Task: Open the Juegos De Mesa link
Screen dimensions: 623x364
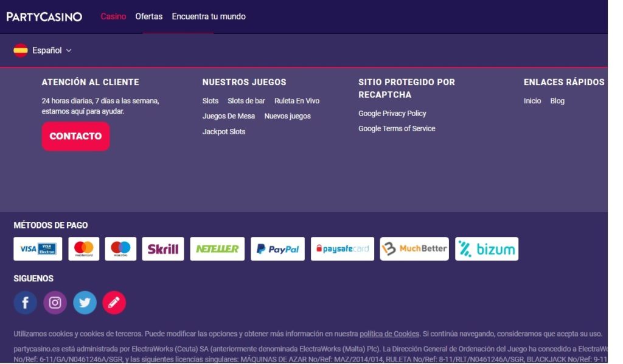Action: pyautogui.click(x=229, y=116)
